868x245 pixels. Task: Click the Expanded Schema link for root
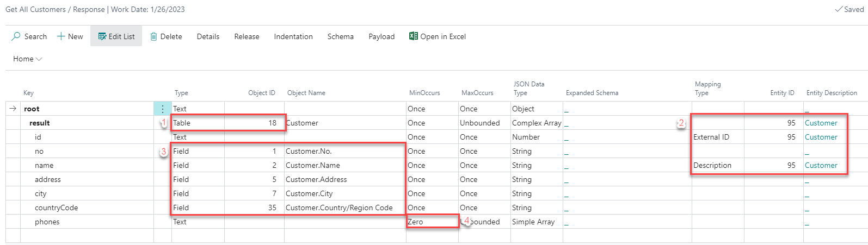(x=567, y=109)
